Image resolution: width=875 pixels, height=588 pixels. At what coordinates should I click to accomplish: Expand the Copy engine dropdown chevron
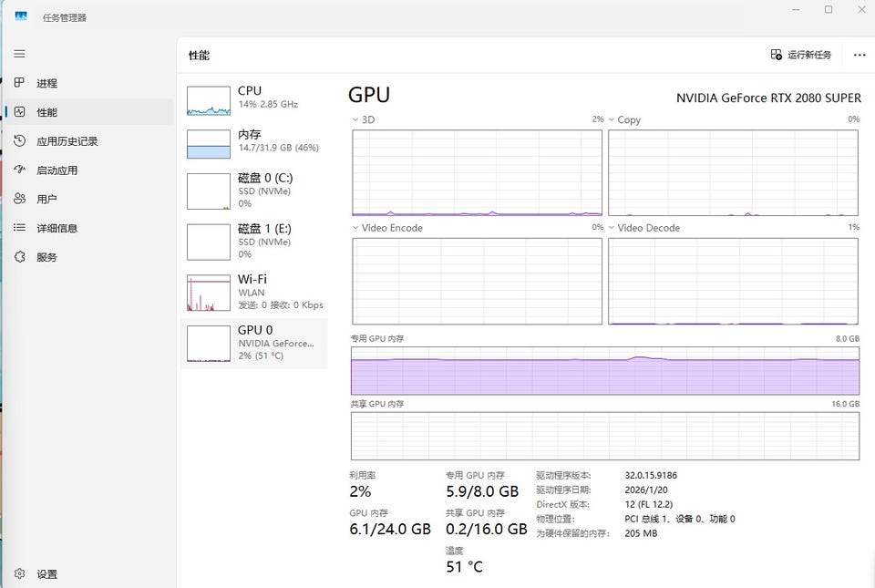click(x=612, y=119)
